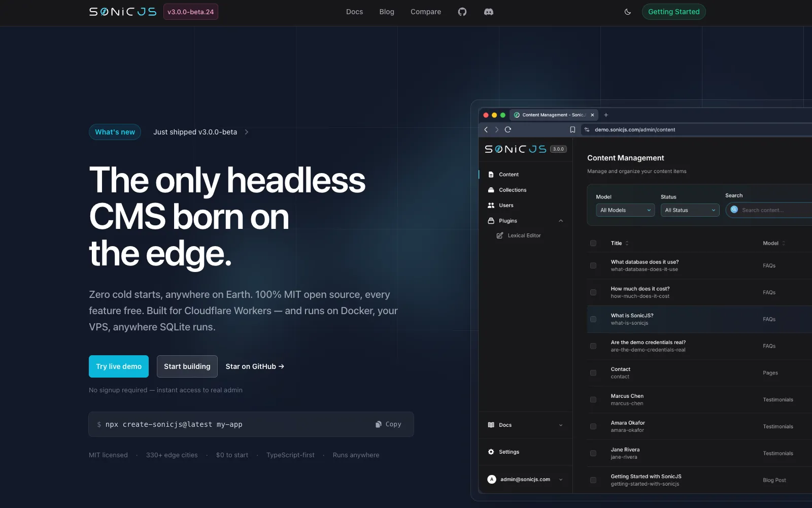Check the What database does it use row
812x508 pixels.
593,265
